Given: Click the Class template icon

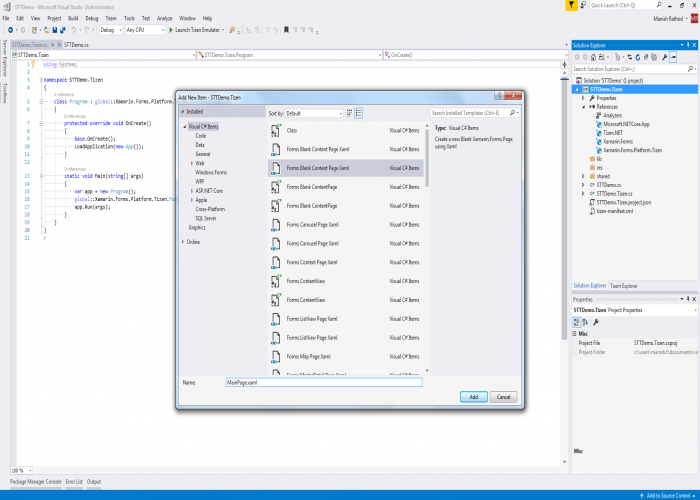Looking at the screenshot, I should (x=277, y=131).
